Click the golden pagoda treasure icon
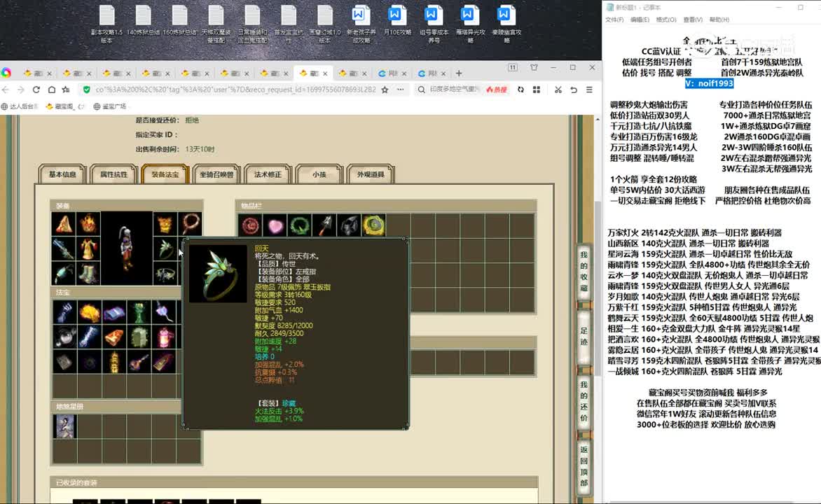Image resolution: width=821 pixels, height=504 pixels. tap(114, 362)
